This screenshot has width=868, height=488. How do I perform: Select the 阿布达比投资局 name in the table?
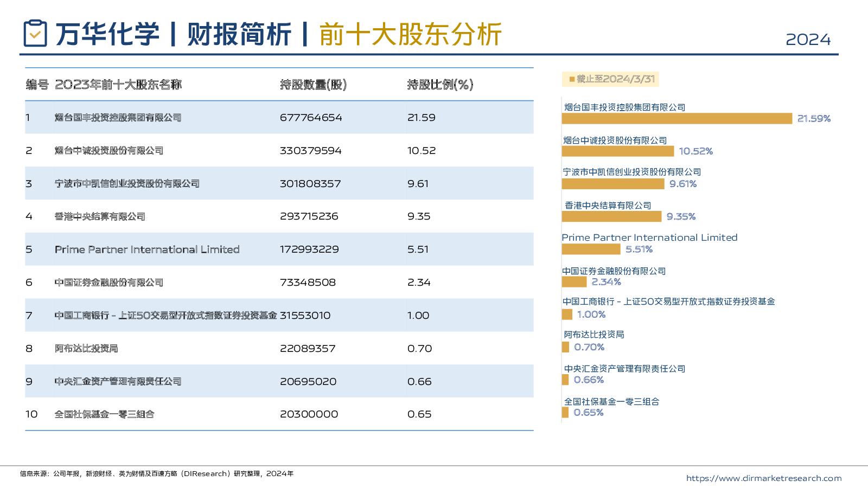86,349
